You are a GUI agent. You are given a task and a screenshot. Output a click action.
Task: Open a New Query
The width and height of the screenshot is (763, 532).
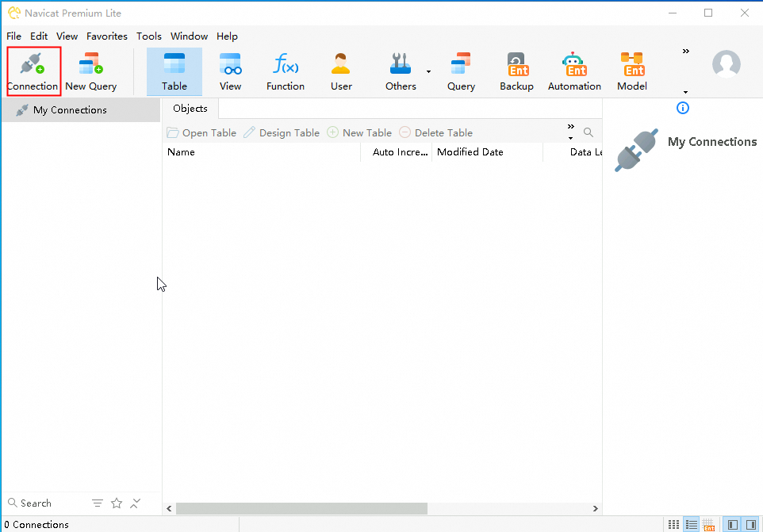click(91, 71)
